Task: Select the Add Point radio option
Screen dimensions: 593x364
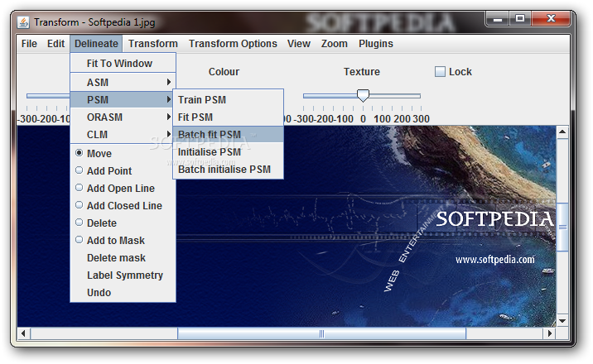Action: pos(123,170)
